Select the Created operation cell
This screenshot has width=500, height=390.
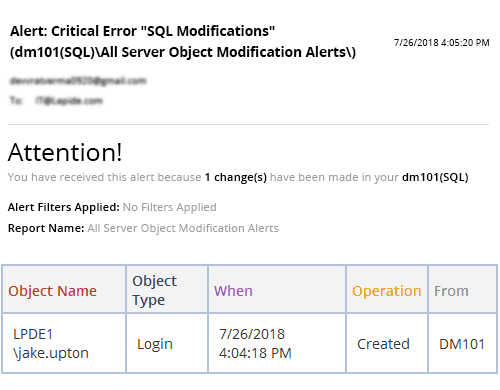pyautogui.click(x=387, y=343)
